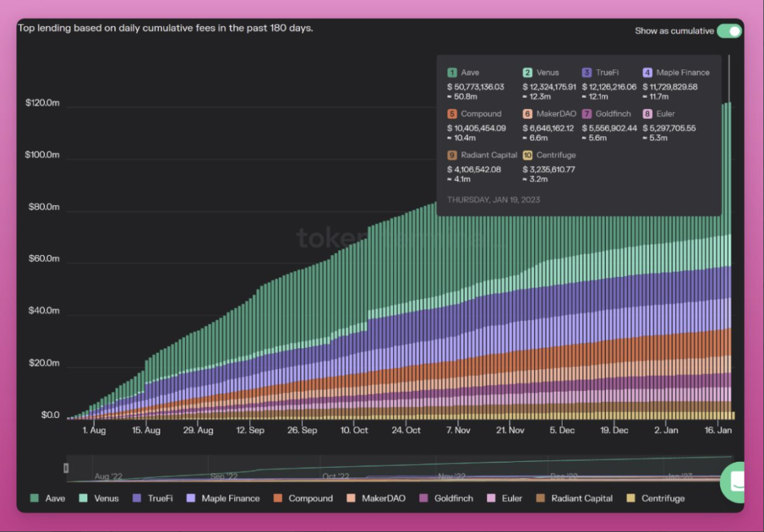Click the Maple Finance value $ 11,729,829.58

(x=670, y=87)
